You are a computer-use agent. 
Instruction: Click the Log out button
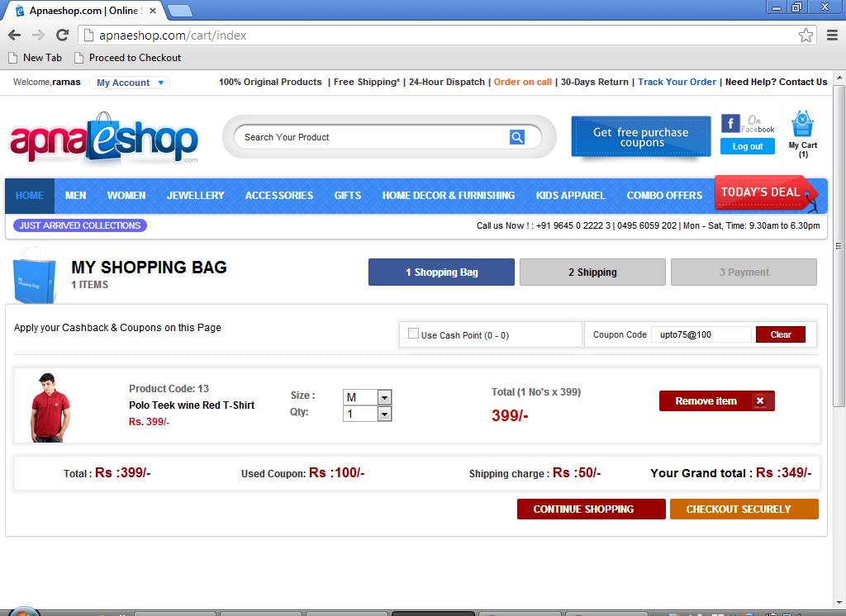[x=747, y=146]
